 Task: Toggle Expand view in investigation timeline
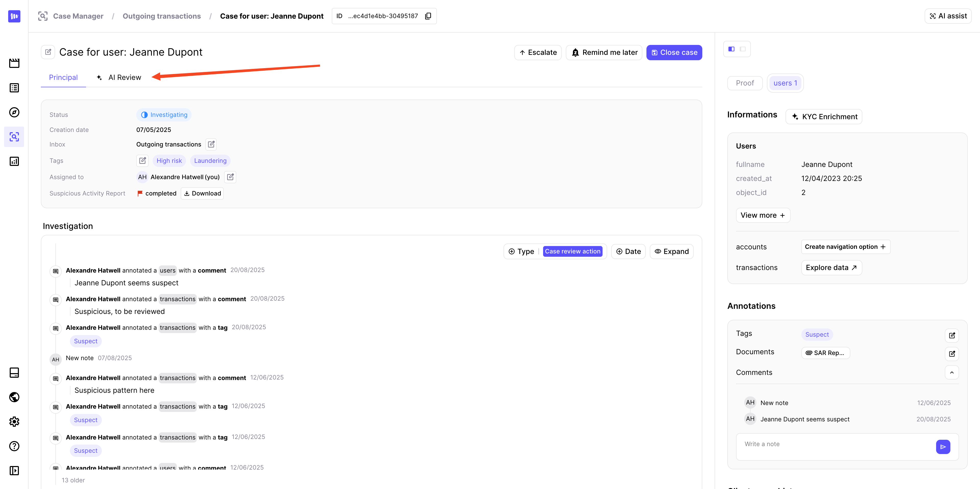point(671,252)
